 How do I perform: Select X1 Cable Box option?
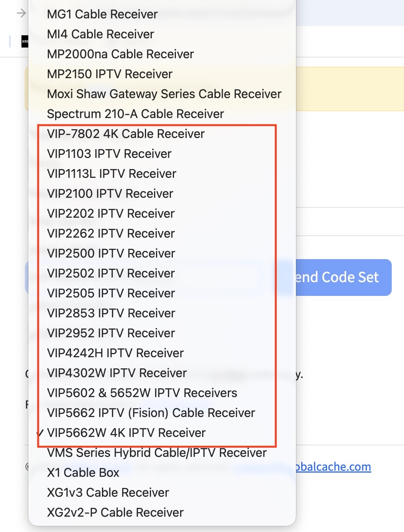pyautogui.click(x=83, y=473)
